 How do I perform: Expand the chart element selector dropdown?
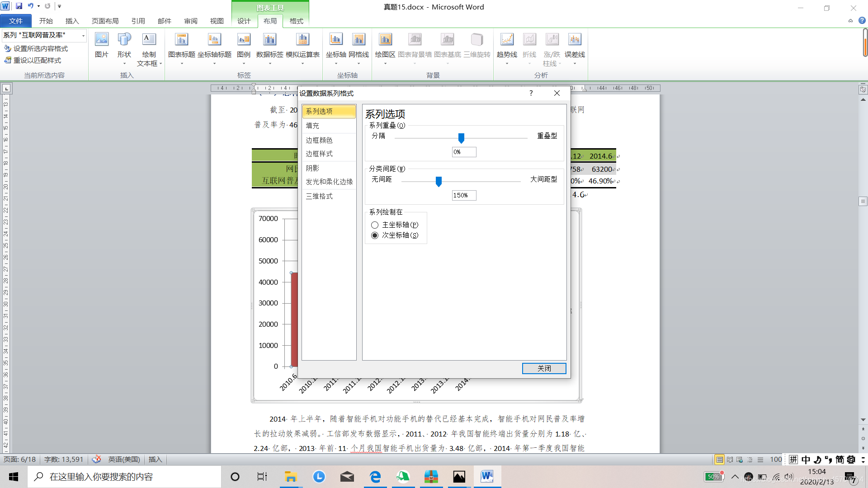coord(83,35)
